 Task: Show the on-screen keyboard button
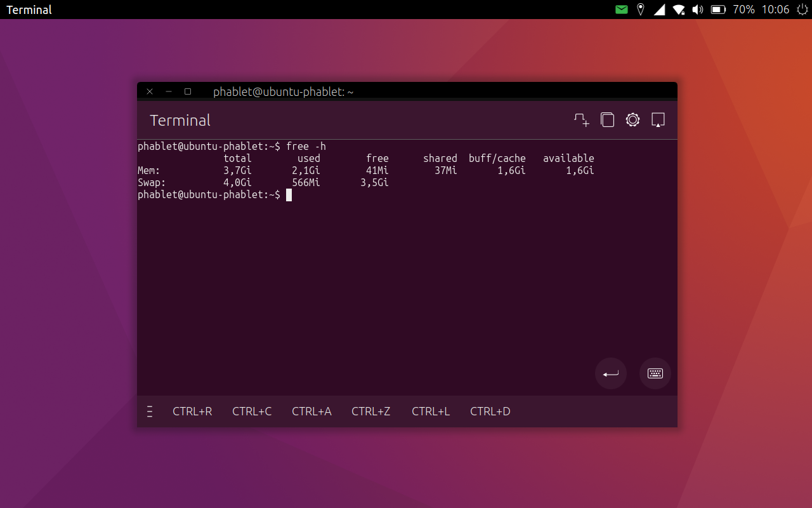tap(655, 373)
